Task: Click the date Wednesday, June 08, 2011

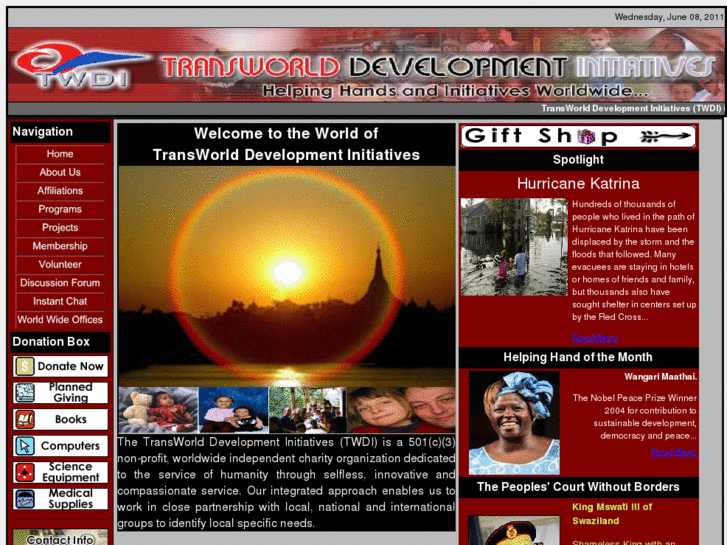Action: (x=669, y=17)
